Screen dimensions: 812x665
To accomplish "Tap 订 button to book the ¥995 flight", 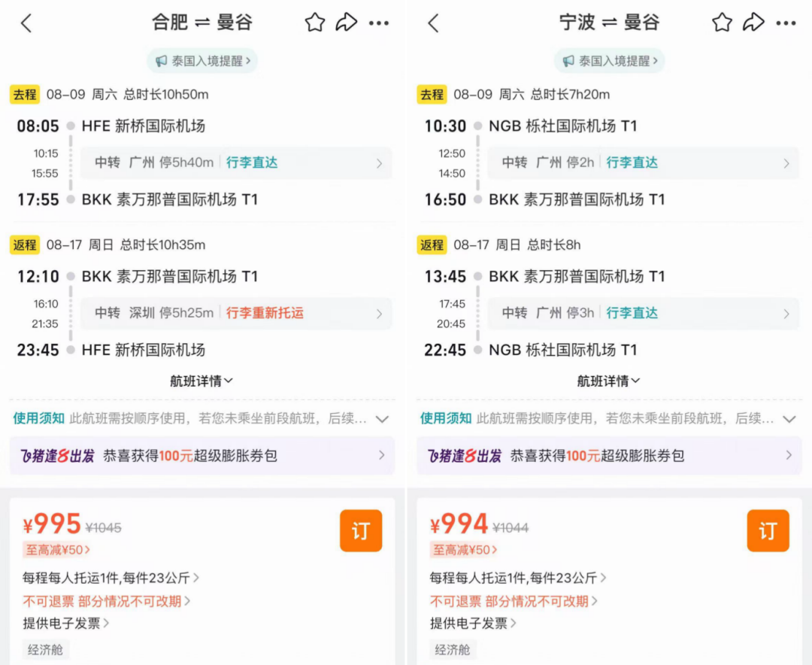I will [361, 530].
